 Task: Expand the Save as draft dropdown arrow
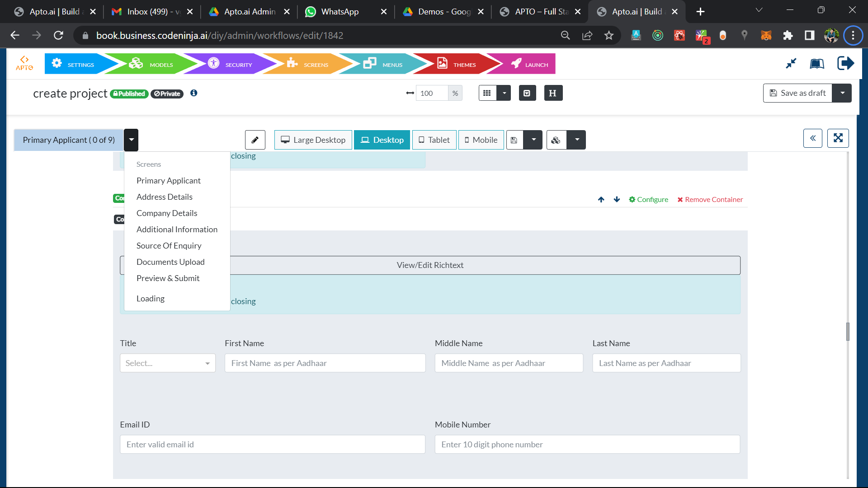click(842, 93)
